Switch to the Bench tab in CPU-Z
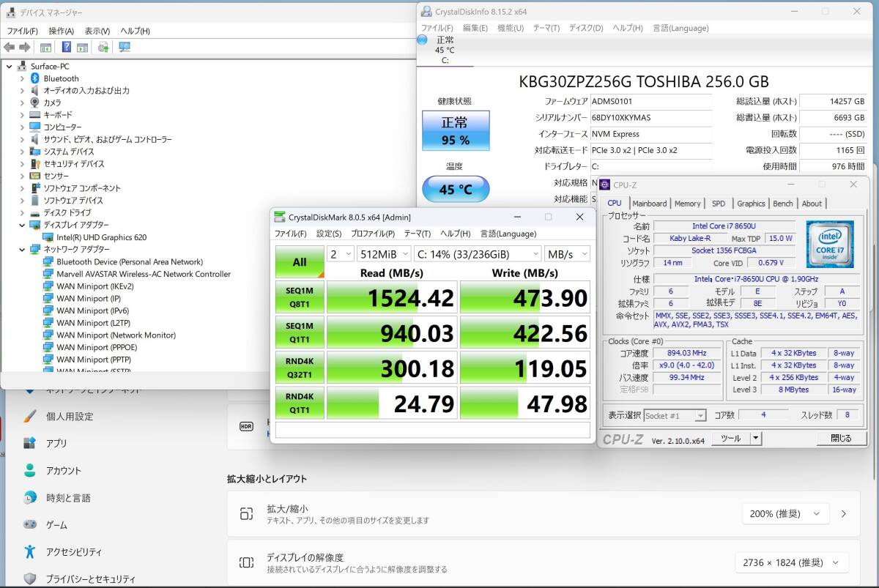The height and width of the screenshot is (588, 879). [783, 204]
